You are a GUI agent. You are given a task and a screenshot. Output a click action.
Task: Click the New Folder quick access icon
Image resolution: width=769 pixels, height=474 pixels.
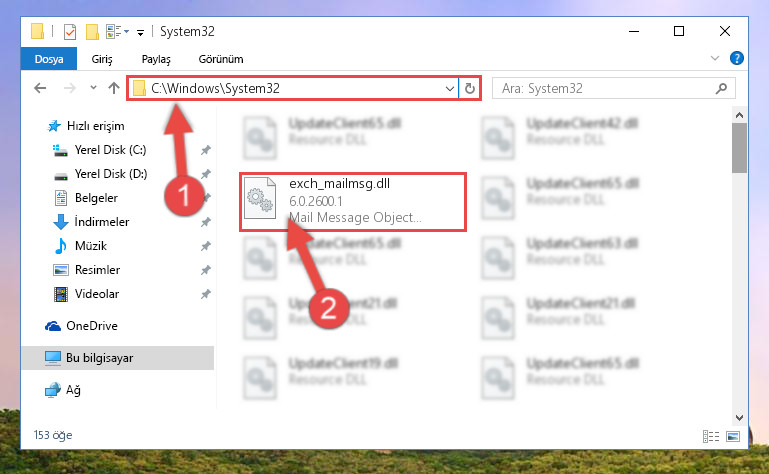coord(92,32)
